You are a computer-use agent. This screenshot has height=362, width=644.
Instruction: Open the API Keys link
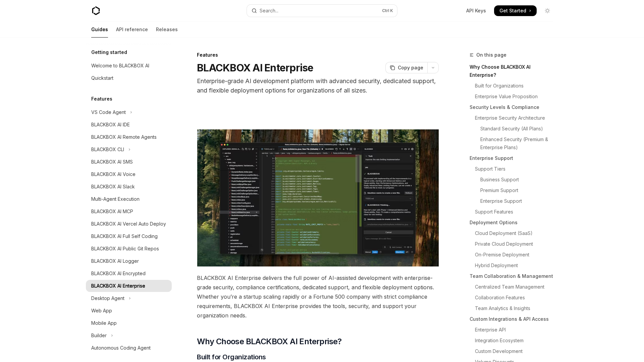click(x=476, y=11)
